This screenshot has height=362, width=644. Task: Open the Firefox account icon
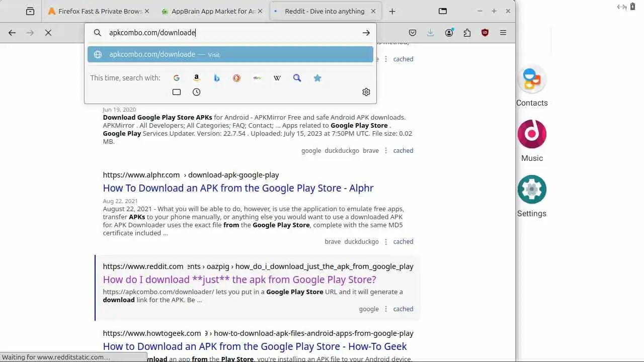[x=449, y=33]
